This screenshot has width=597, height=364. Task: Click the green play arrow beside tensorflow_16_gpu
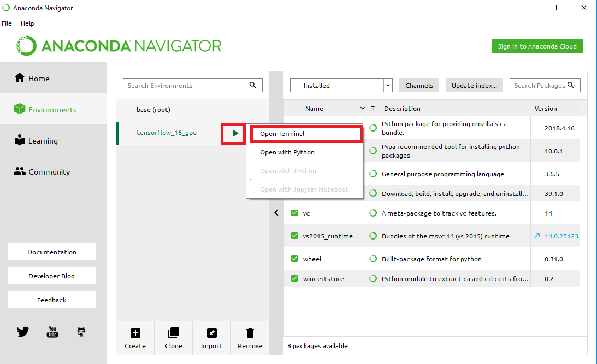tap(235, 133)
